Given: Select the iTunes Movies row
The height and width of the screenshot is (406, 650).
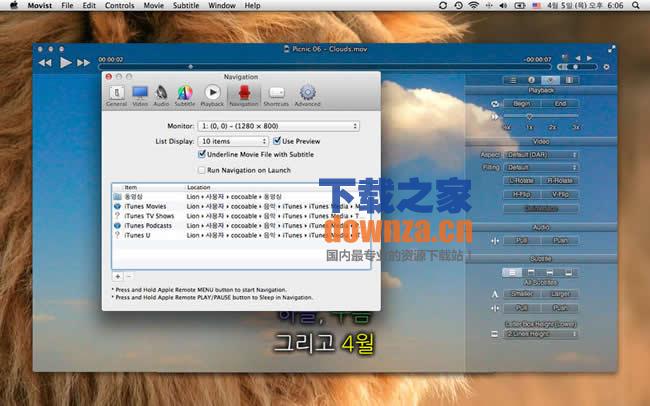Looking at the screenshot, I should 240,206.
